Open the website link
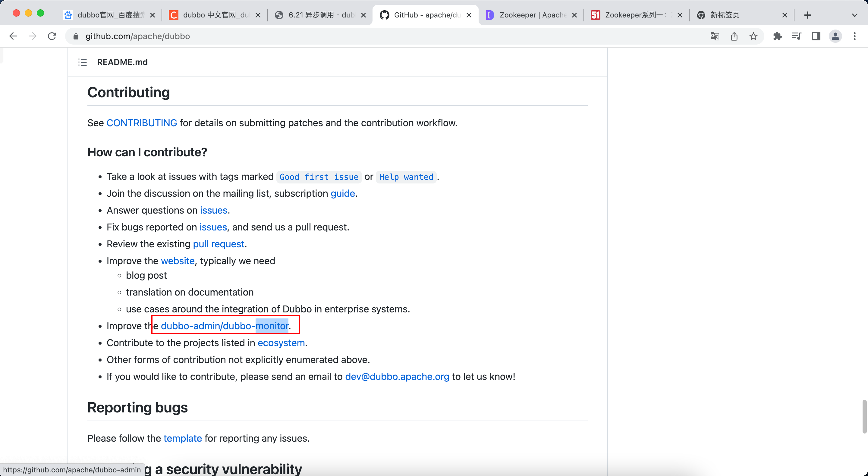This screenshot has width=868, height=476. pos(178,261)
